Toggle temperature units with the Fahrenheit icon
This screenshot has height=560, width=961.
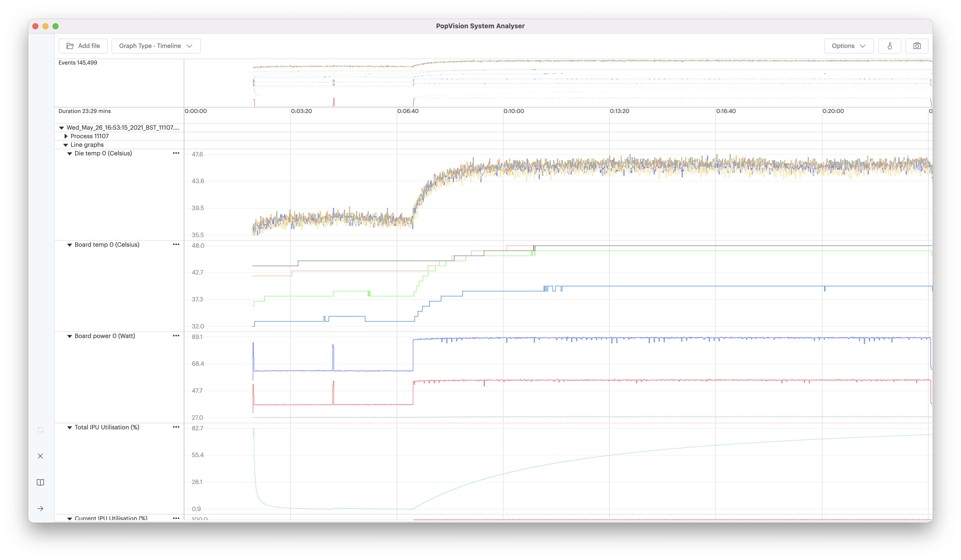pos(890,46)
